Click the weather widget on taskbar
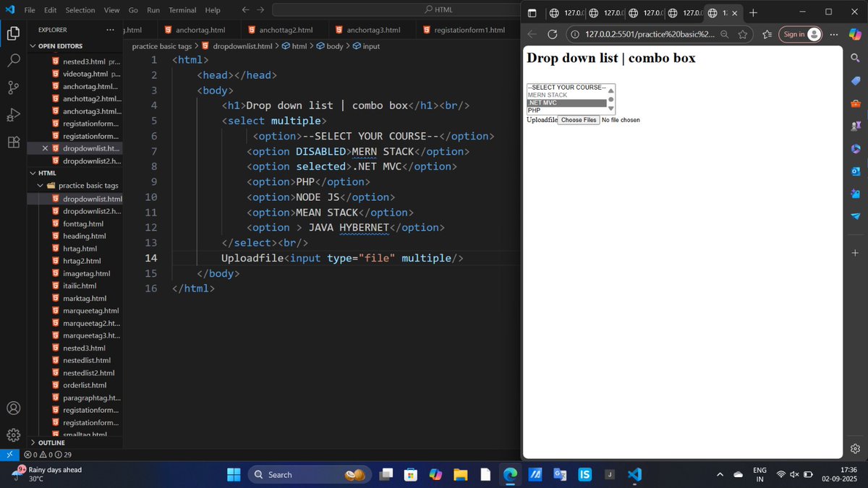868x488 pixels. 47,474
